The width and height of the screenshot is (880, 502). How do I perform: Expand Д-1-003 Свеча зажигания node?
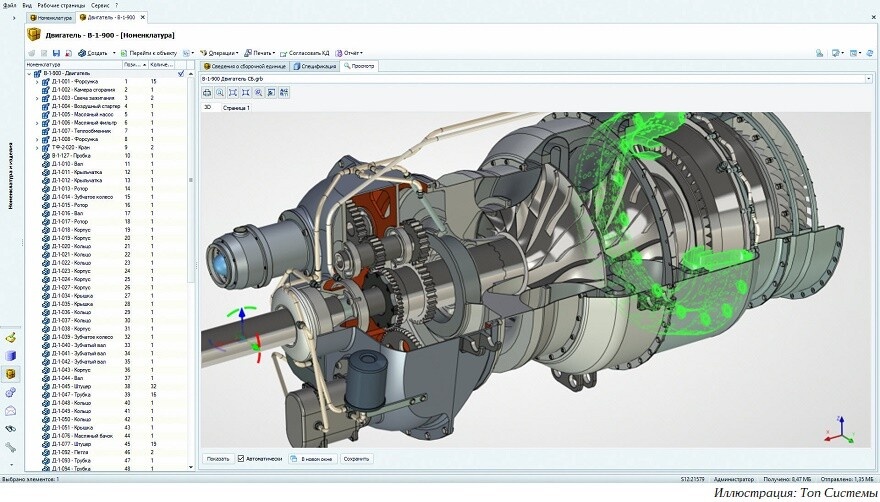coord(37,98)
